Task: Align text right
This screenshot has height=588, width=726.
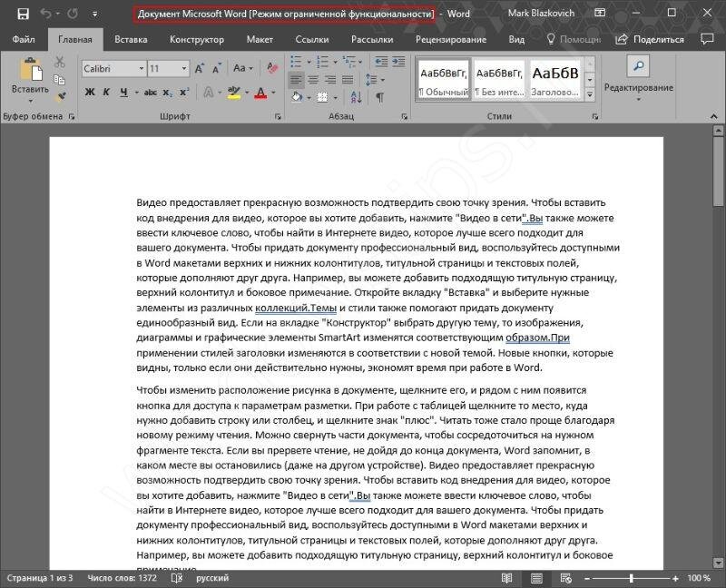Action: click(x=330, y=80)
